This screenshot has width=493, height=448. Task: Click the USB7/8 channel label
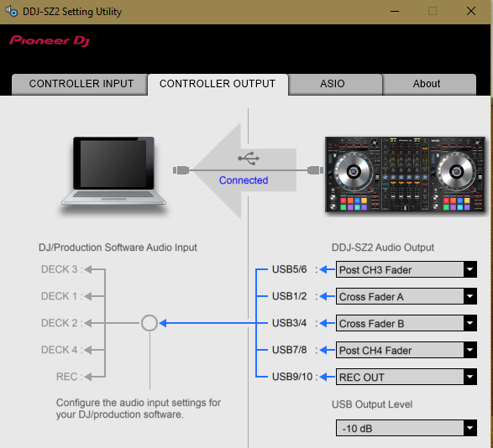coord(289,350)
